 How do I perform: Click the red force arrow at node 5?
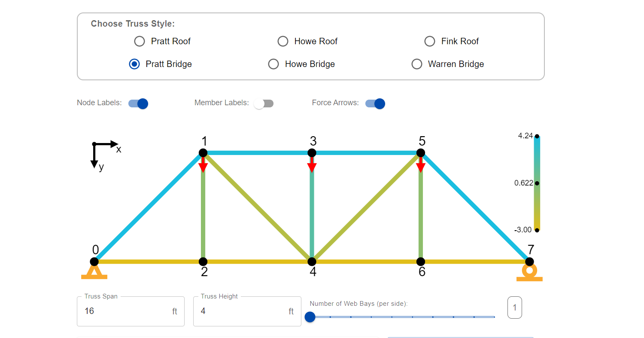point(421,165)
